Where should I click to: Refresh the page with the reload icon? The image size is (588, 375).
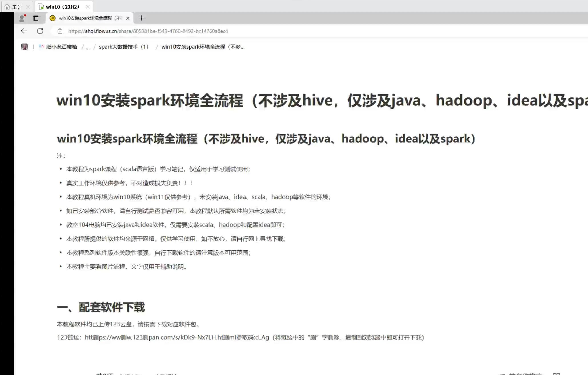coord(40,31)
